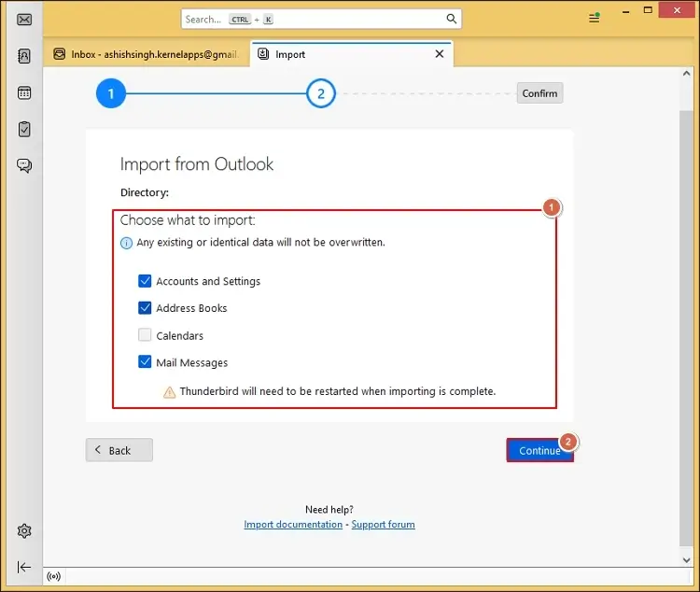Click the Inbox tab mail icon
The image size is (700, 592).
tap(59, 54)
